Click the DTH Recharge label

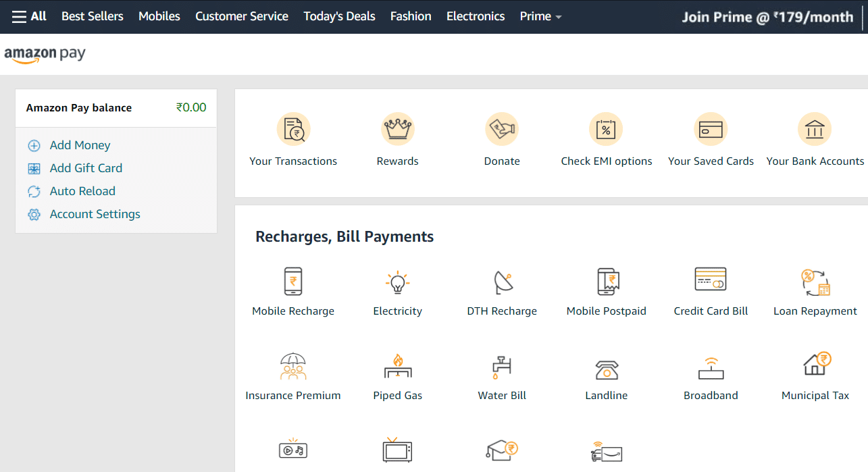[x=502, y=311]
